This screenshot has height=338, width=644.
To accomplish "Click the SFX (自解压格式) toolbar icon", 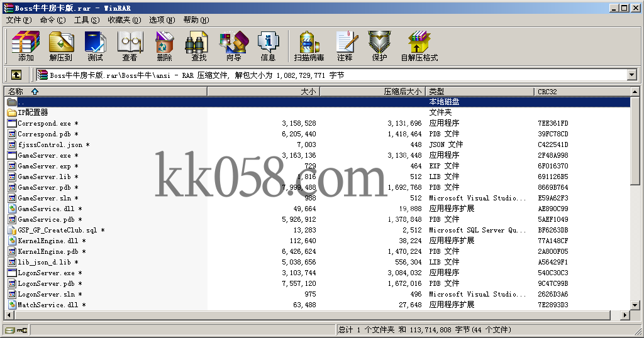I will (x=419, y=46).
